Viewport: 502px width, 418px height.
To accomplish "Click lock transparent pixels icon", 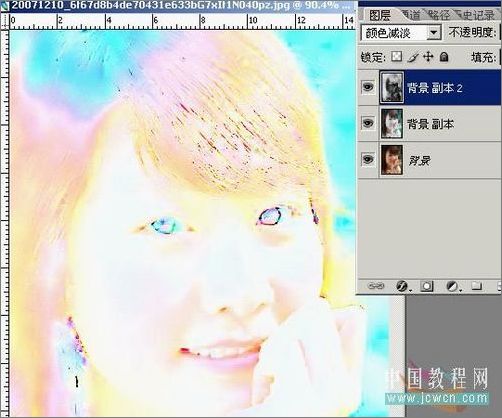I will point(396,57).
